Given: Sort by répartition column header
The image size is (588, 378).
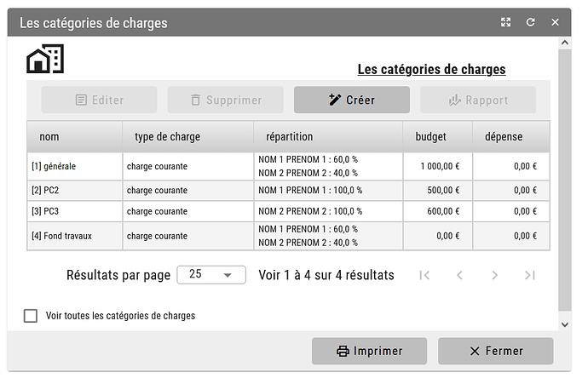Looking at the screenshot, I should tap(328, 137).
